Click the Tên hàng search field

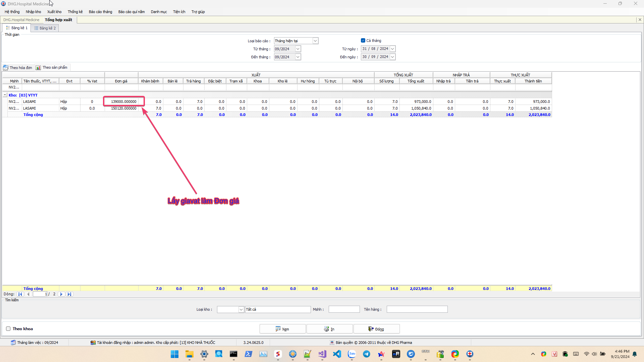point(417,309)
